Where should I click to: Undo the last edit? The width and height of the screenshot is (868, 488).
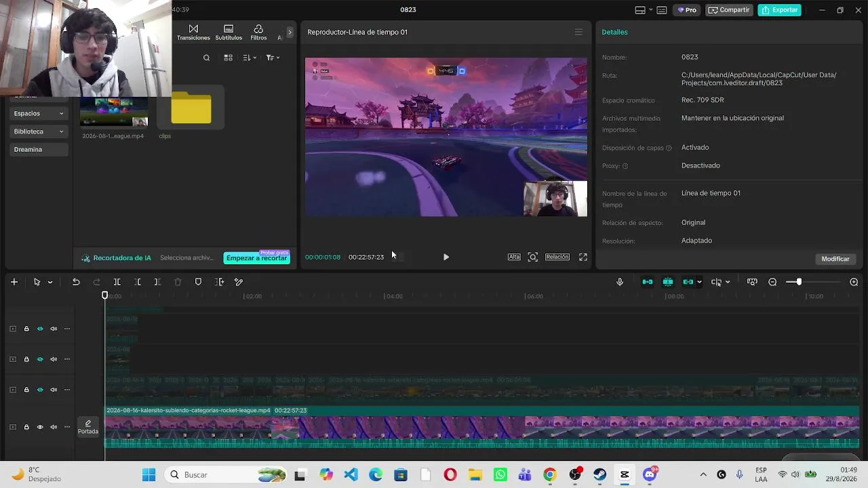tap(76, 282)
